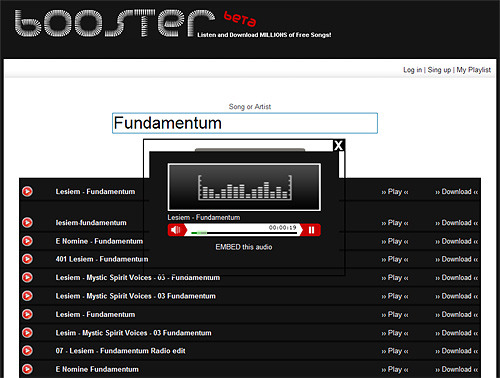Image resolution: width=500 pixels, height=378 pixels.
Task: Open the My Playlist link
Action: [474, 70]
